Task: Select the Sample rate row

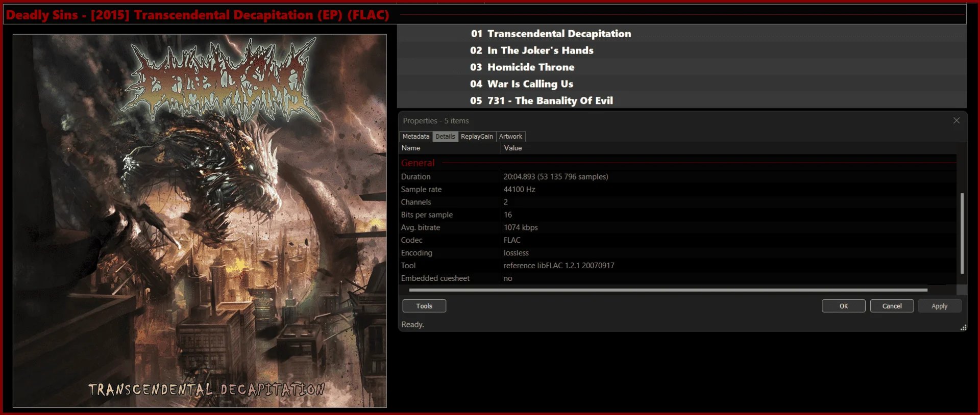Action: [678, 189]
